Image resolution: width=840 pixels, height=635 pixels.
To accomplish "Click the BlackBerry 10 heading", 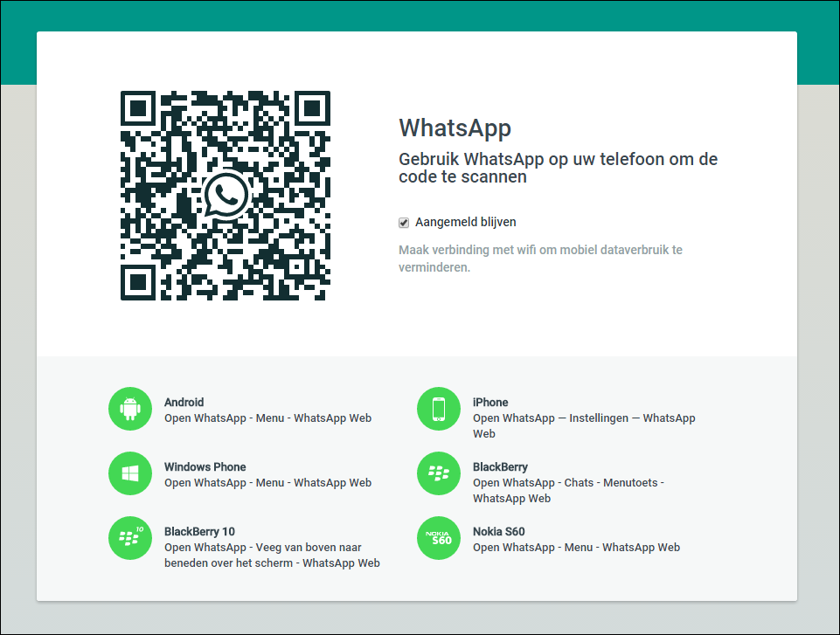I will tap(199, 532).
